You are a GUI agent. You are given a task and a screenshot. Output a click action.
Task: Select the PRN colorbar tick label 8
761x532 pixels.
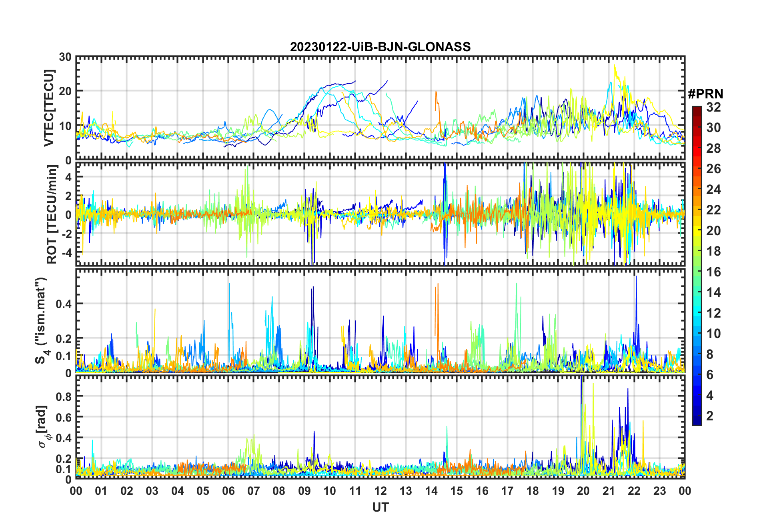tap(710, 354)
